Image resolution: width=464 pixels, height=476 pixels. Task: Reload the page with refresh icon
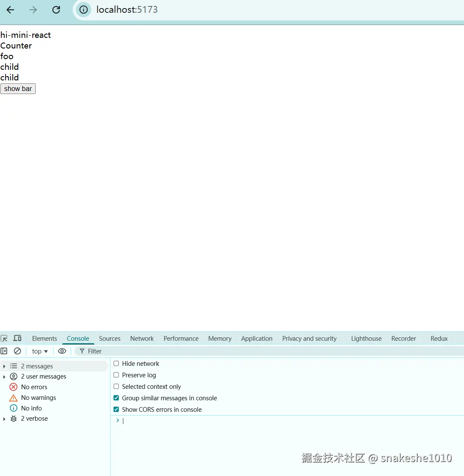(56, 10)
